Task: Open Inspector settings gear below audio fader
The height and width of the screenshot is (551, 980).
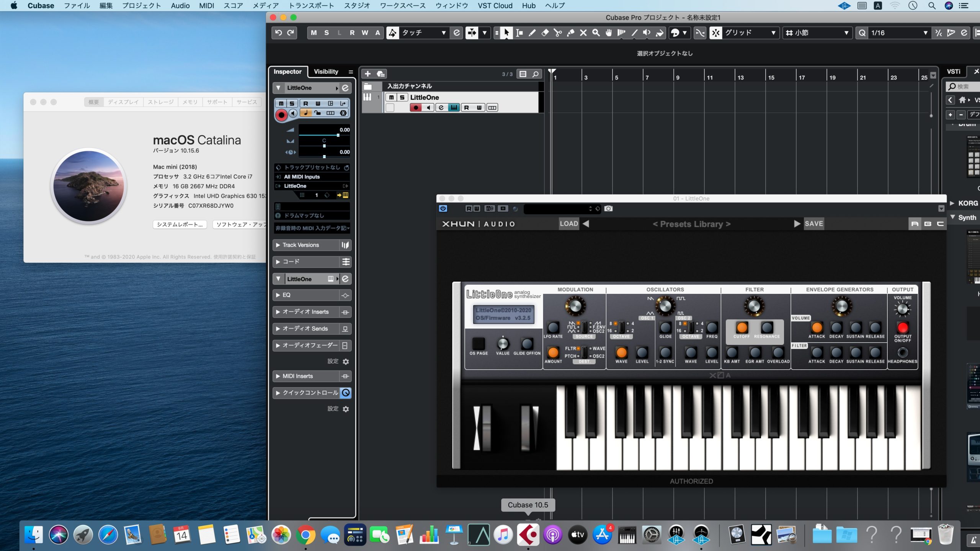Action: pyautogui.click(x=346, y=362)
